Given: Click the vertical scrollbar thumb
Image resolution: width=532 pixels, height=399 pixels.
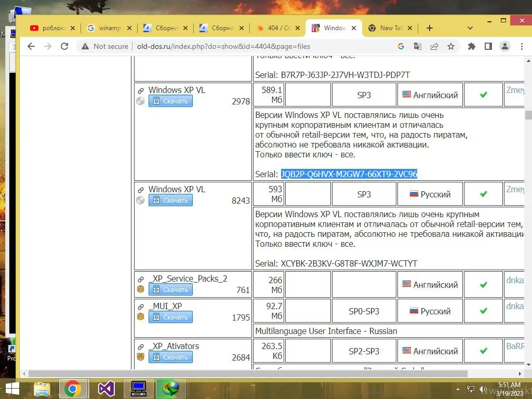Looking at the screenshot, I should click(x=528, y=115).
